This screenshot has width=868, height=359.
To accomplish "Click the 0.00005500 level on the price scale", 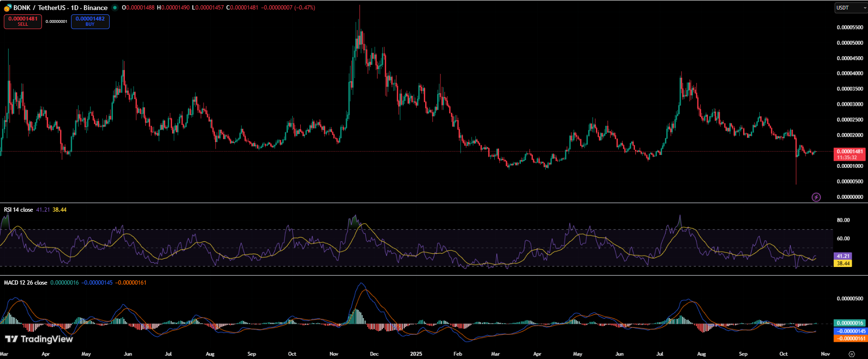I will pos(850,27).
